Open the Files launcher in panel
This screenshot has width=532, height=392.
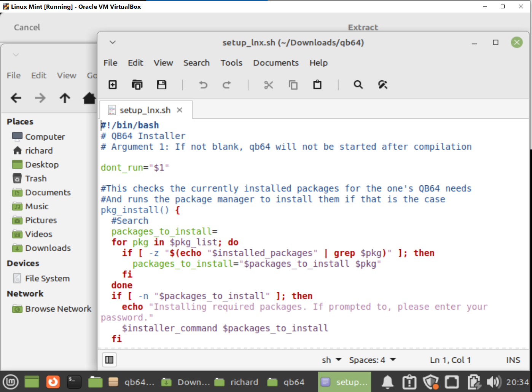[95, 382]
